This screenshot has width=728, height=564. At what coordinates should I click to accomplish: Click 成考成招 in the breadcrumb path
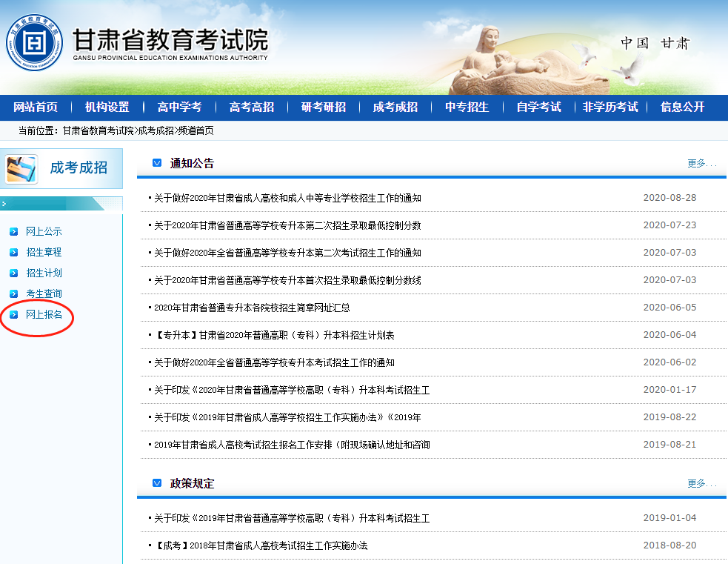coord(156,131)
